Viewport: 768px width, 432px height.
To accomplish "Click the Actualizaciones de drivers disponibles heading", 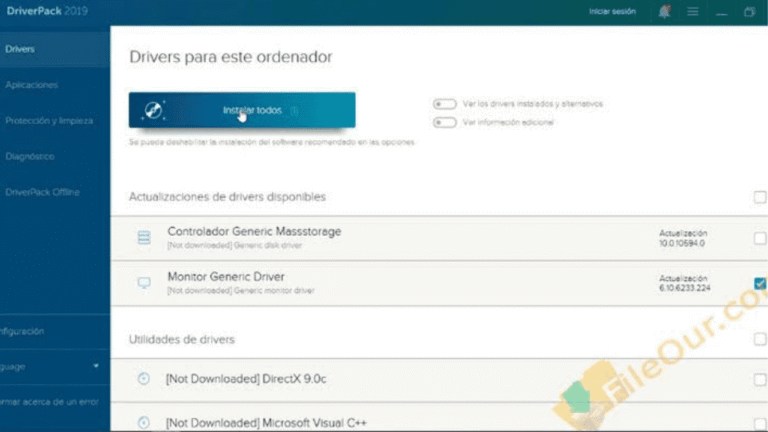I will (227, 197).
